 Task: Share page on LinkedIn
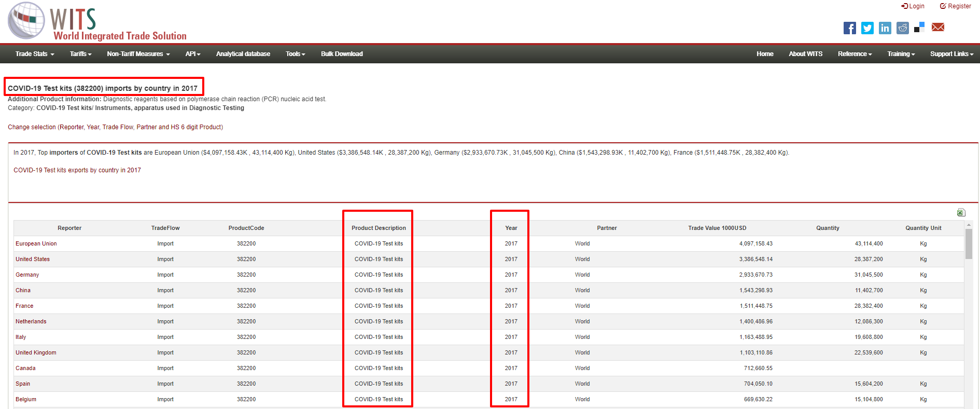click(885, 28)
